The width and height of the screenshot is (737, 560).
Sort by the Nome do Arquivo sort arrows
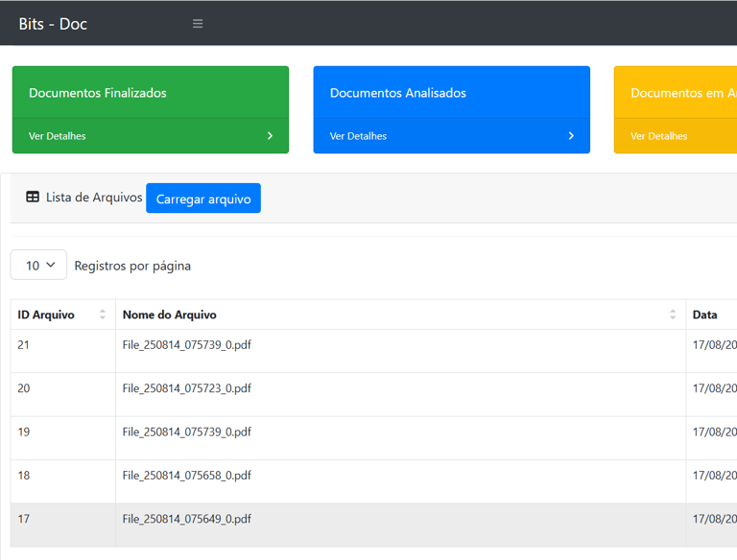coord(673,315)
